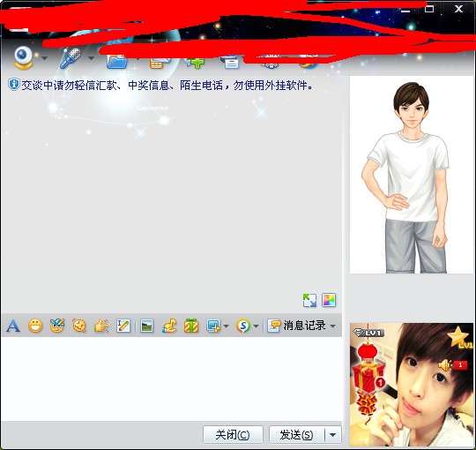Viewport: 476px width, 450px height.
Task: Open the handwriting input pencil icon
Action: tap(123, 326)
